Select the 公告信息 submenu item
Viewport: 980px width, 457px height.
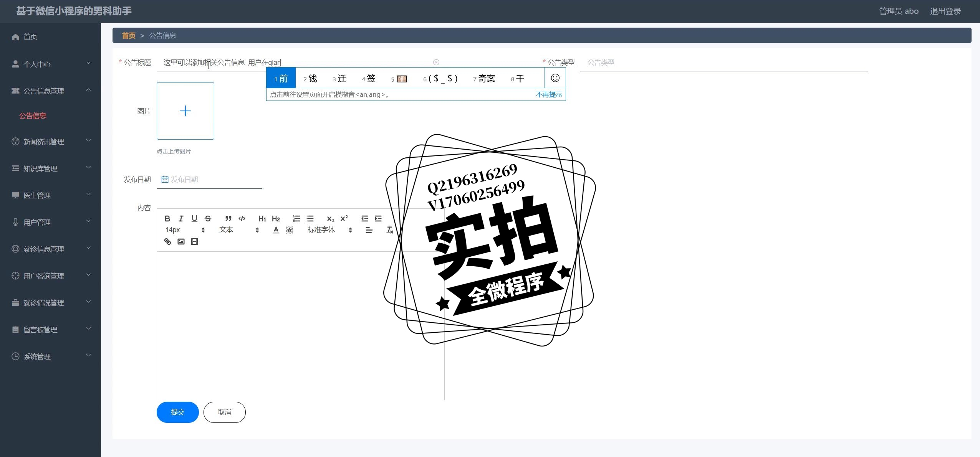(x=33, y=115)
